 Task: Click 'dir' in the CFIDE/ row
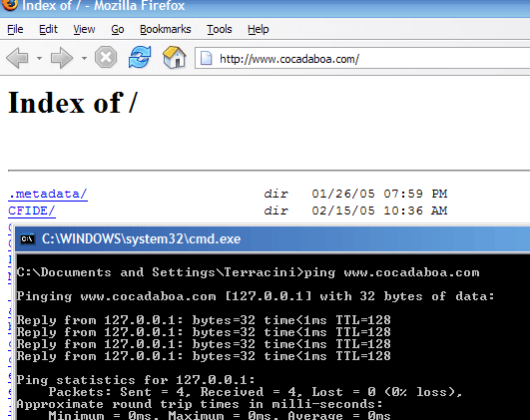point(275,210)
